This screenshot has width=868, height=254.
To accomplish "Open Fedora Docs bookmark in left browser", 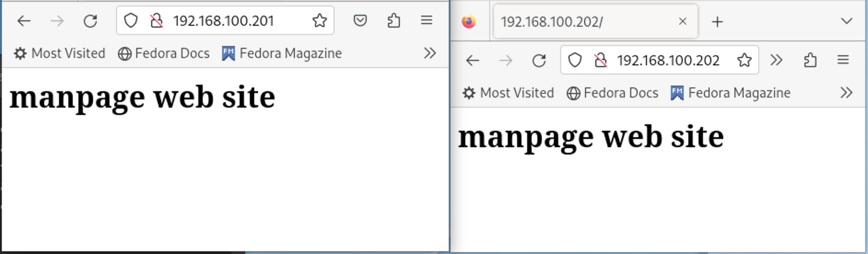I will [164, 53].
